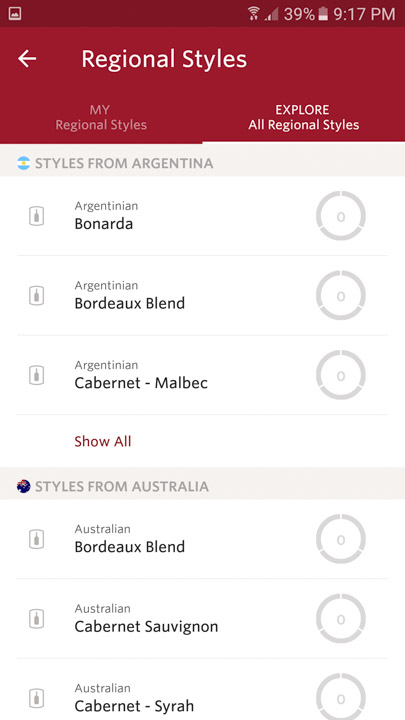Tap the Argentina flag icon
405x720 pixels.
click(x=23, y=163)
